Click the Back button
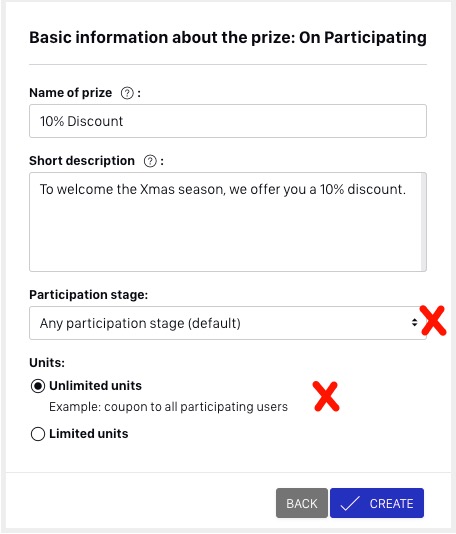This screenshot has width=456, height=534. click(x=302, y=503)
